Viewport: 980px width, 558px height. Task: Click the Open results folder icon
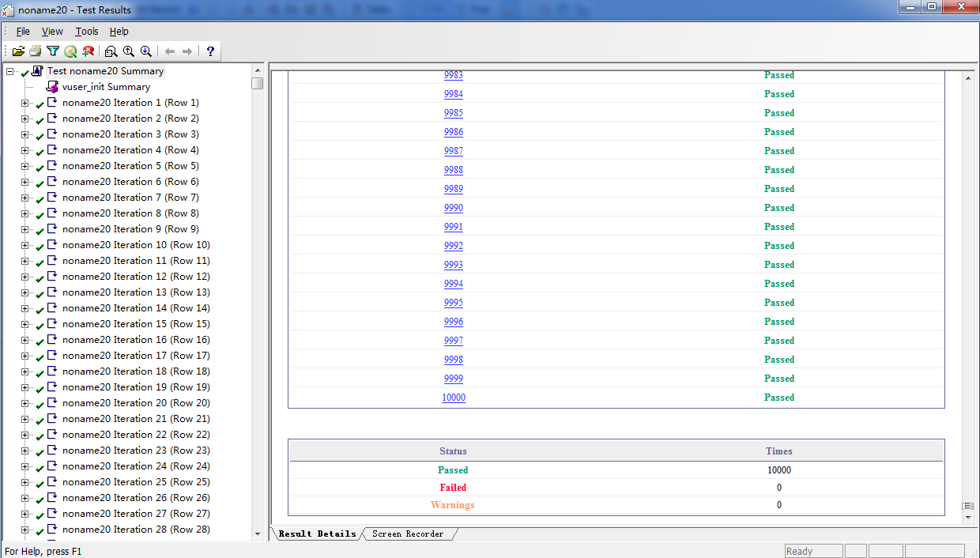18,51
